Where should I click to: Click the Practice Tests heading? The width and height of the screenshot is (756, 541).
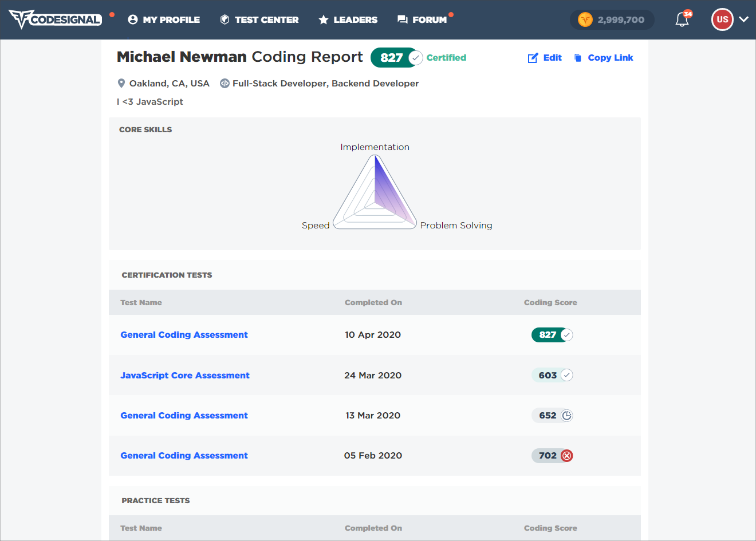tap(156, 501)
